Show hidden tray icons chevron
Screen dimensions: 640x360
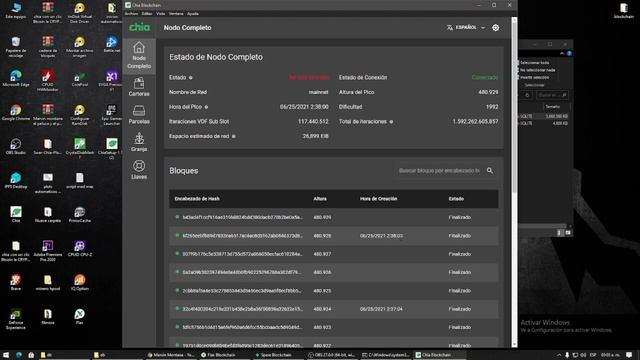pos(559,355)
